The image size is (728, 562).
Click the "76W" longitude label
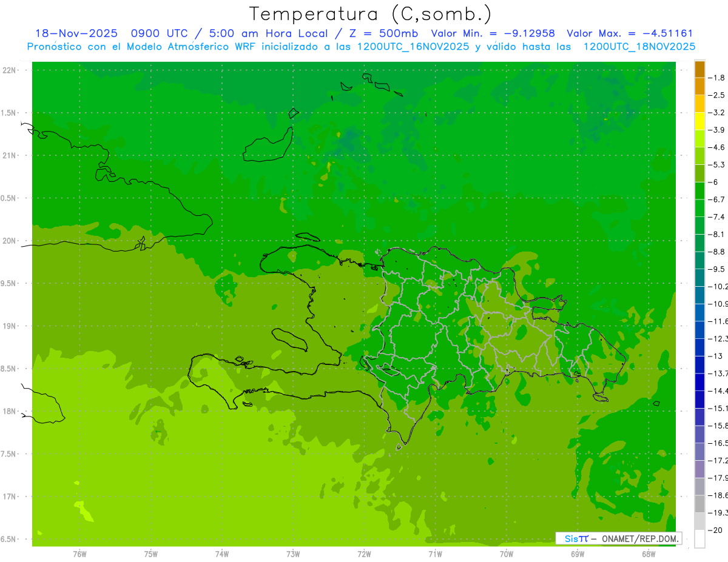(x=79, y=554)
